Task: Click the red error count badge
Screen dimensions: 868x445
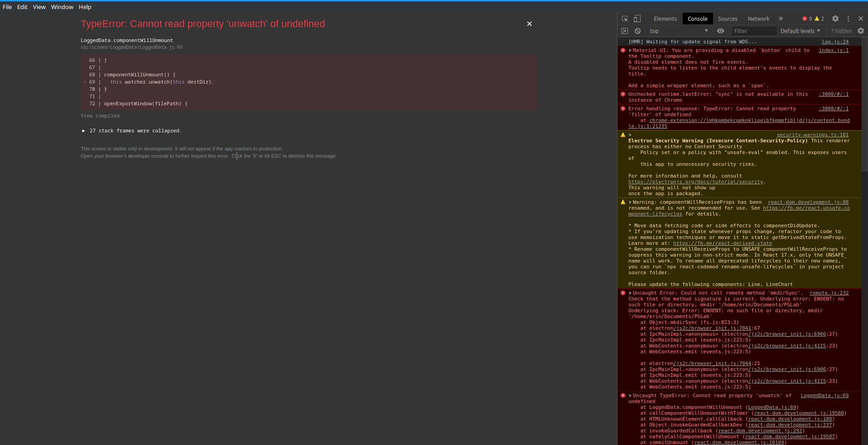Action: [x=807, y=19]
